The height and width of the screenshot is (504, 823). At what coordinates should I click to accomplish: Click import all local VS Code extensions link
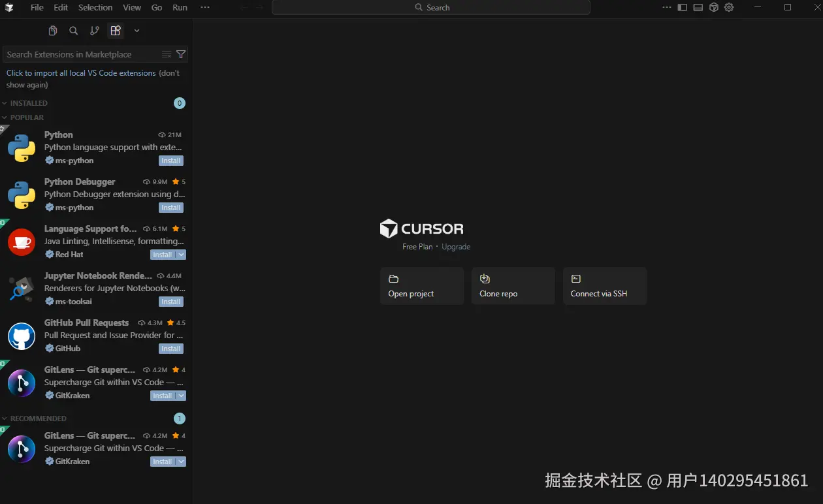(81, 73)
